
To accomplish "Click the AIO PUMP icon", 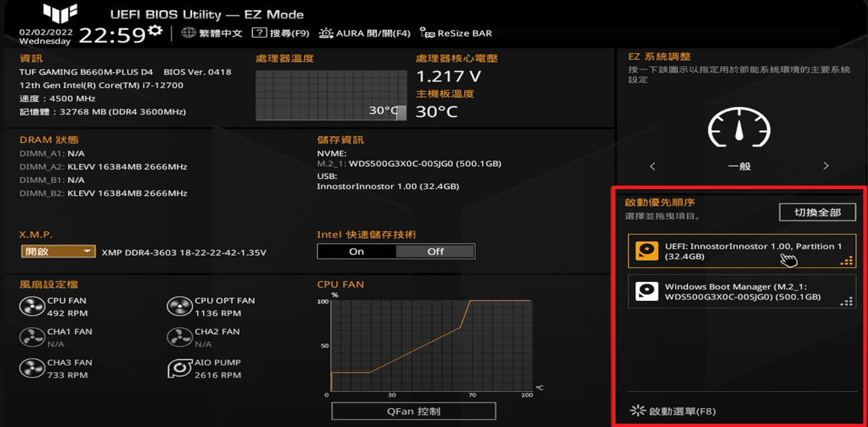I will pyautogui.click(x=180, y=369).
